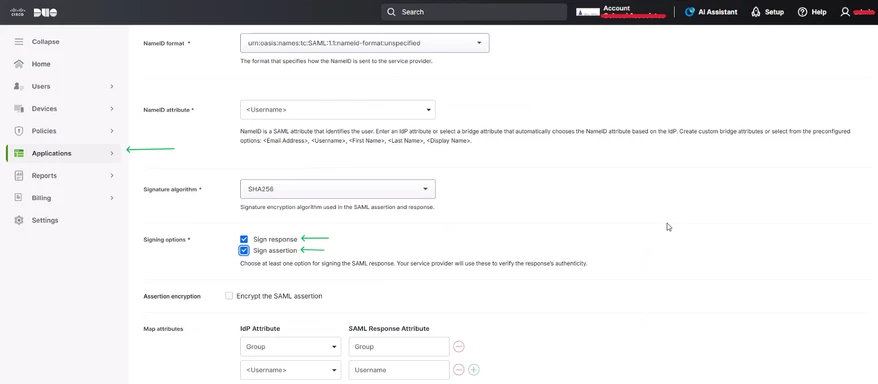Click the Policies shield icon
This screenshot has height=384, width=878.
coord(19,131)
